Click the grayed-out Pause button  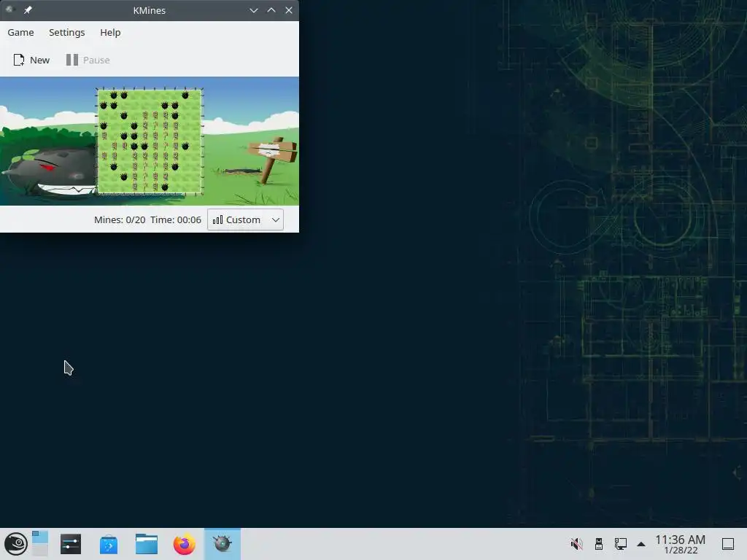pos(88,60)
